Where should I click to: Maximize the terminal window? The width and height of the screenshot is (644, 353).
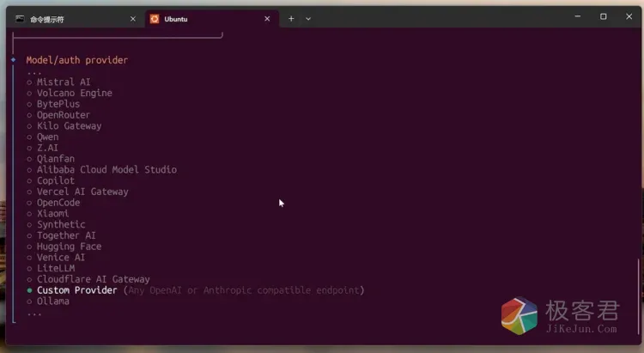click(x=603, y=17)
